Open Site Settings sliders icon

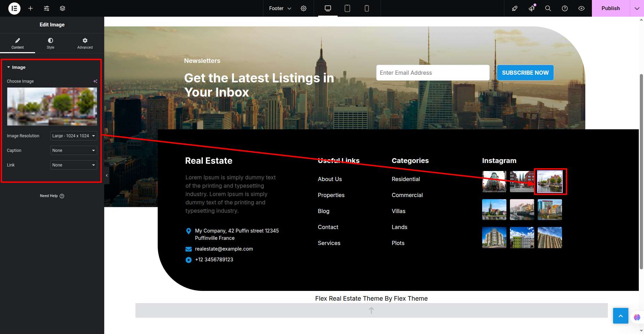[47, 8]
